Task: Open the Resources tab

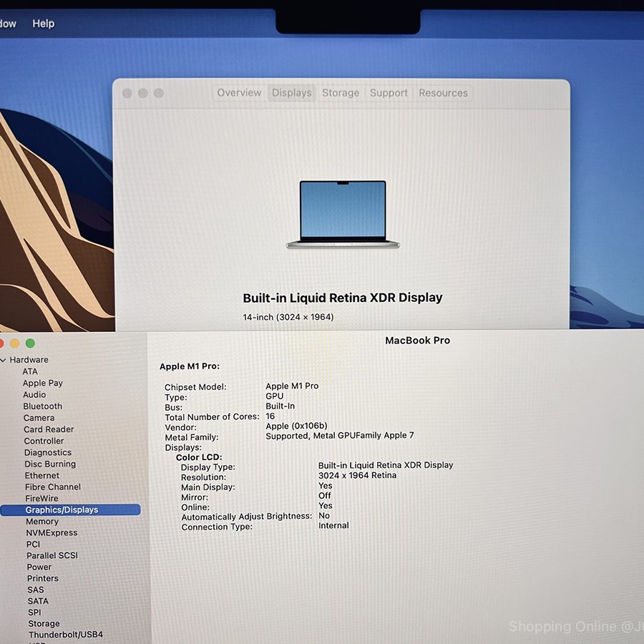Action: 443,93
